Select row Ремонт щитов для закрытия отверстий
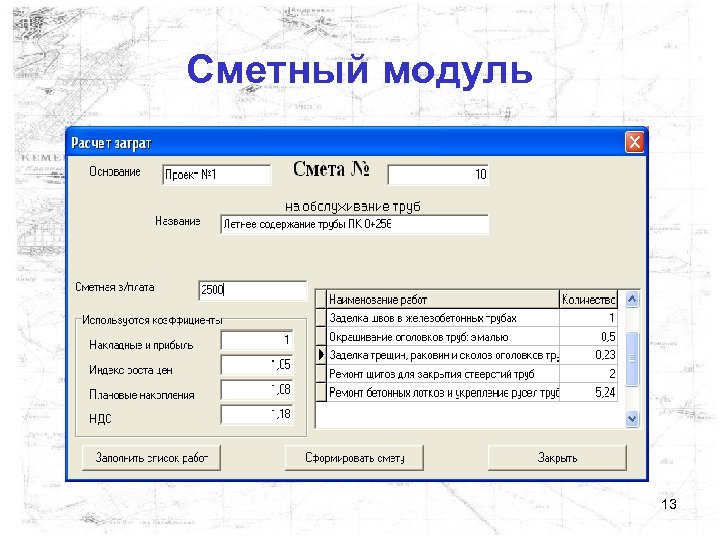The image size is (720, 540). (467, 374)
